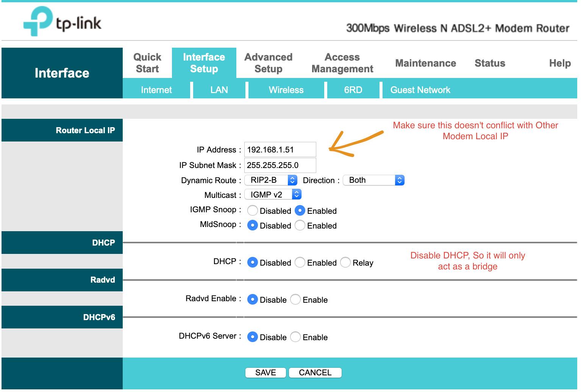Disable IGMP Snoop

(253, 210)
